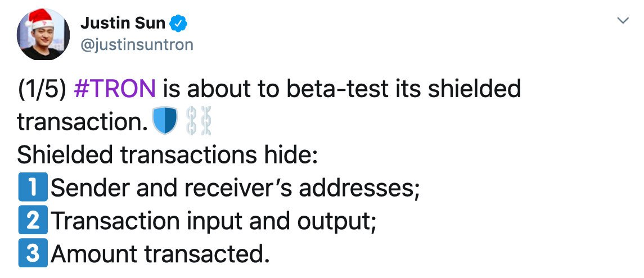Open the @justinsuntron handle link

137,45
